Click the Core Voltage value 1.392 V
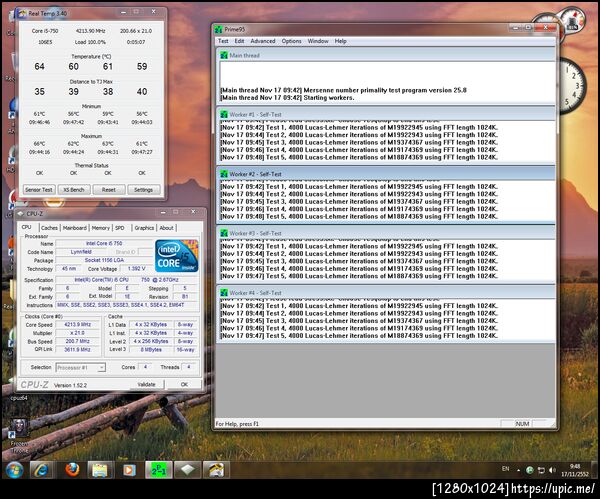The image size is (600, 499). pos(137,269)
